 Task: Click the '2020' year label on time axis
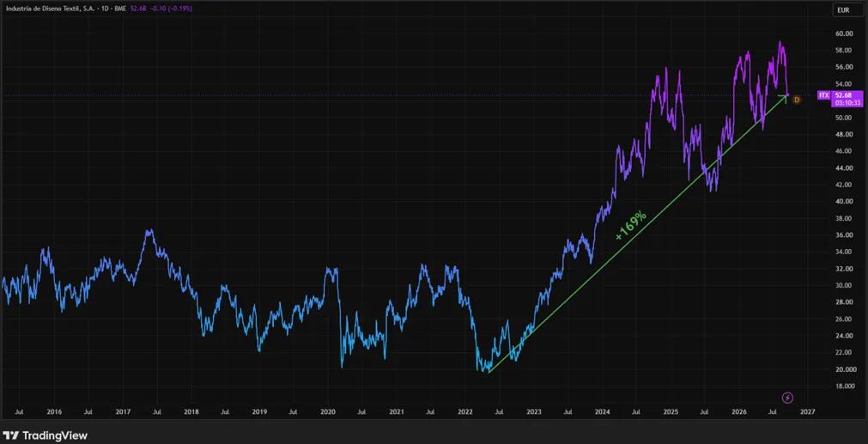click(328, 412)
